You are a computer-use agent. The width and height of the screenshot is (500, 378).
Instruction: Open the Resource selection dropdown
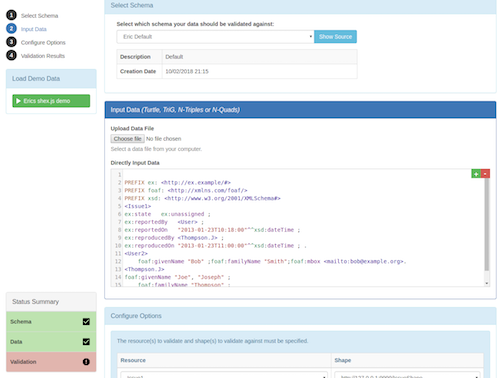[224, 375]
